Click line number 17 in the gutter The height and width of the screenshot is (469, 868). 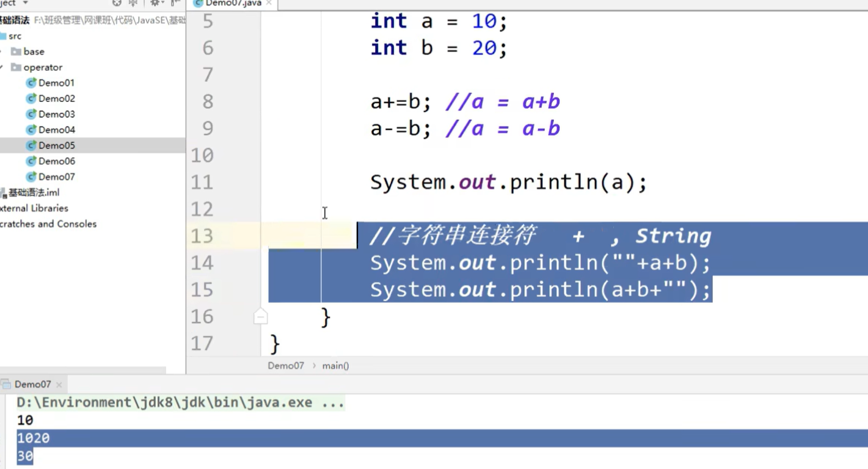click(x=202, y=343)
